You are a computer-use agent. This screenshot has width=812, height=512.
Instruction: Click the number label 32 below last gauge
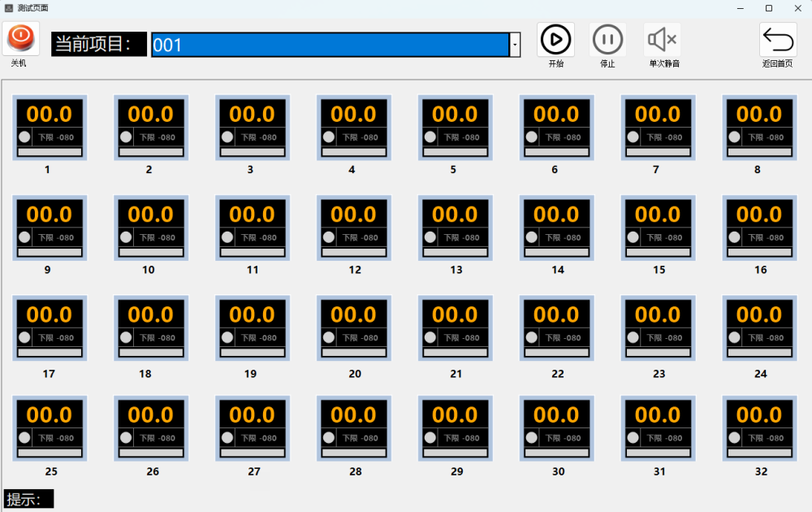[x=760, y=471]
